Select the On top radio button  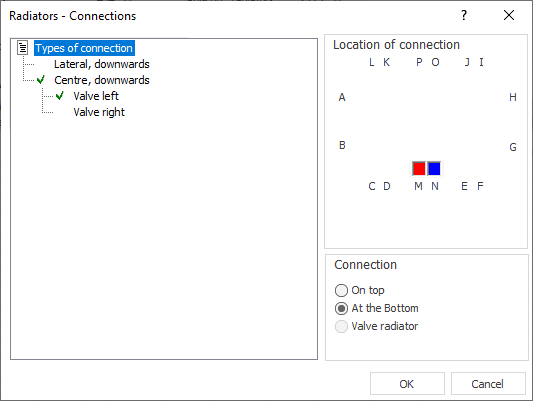(x=341, y=290)
